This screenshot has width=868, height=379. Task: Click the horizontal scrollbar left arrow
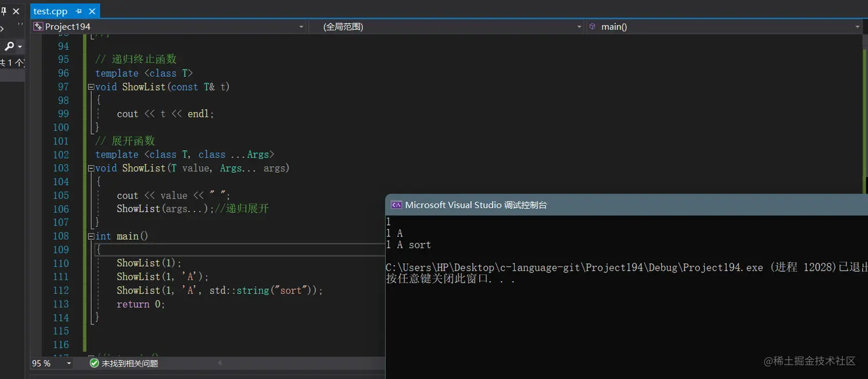[219, 363]
